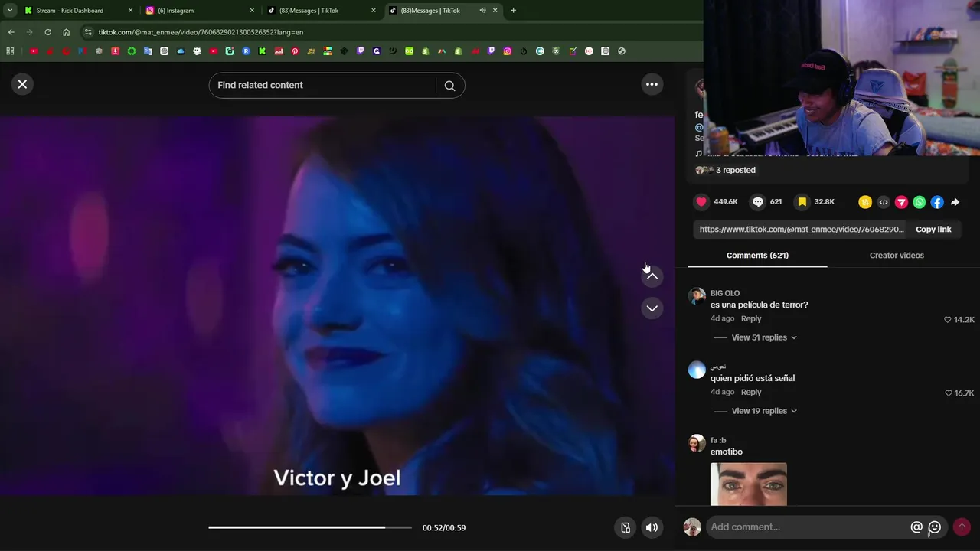980x551 pixels.
Task: Close the TikTok video viewer
Action: click(22, 84)
